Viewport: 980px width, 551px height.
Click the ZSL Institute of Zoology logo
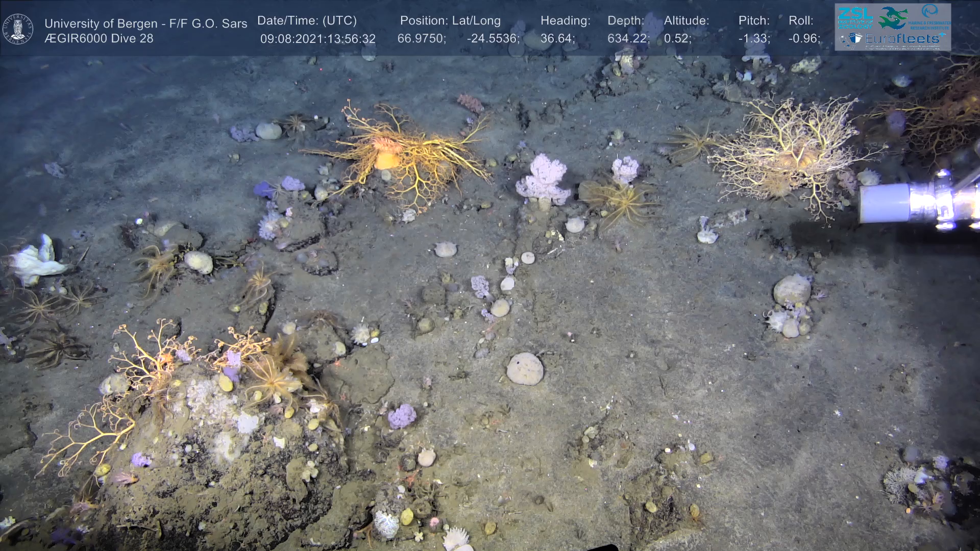click(x=855, y=17)
